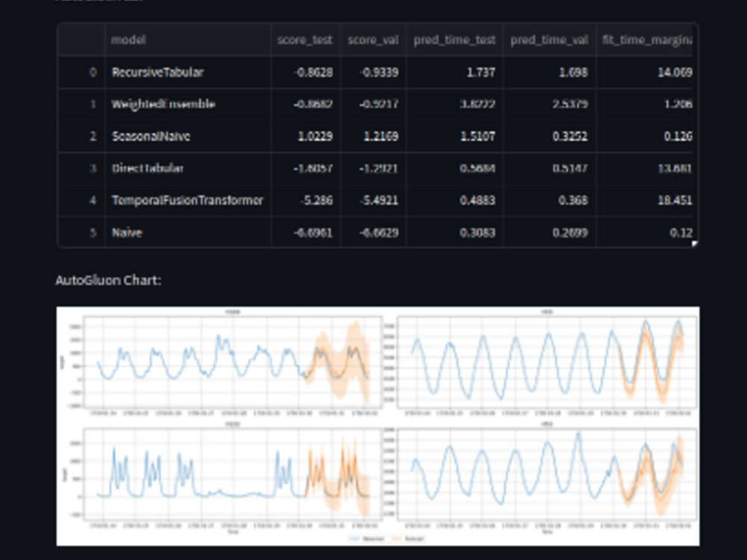Click the score_test cell of DirectTabular
This screenshot has width=747, height=560.
click(306, 168)
